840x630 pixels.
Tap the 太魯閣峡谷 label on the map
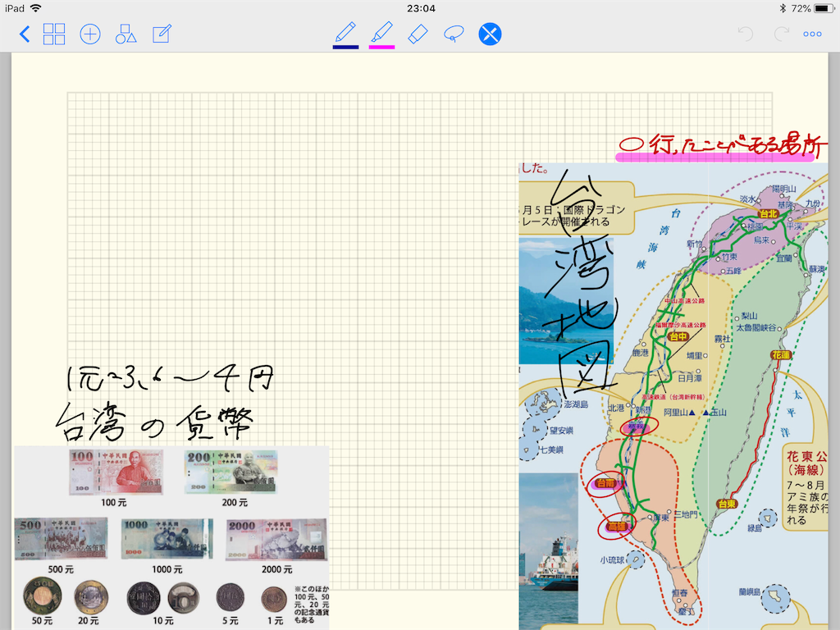(756, 327)
